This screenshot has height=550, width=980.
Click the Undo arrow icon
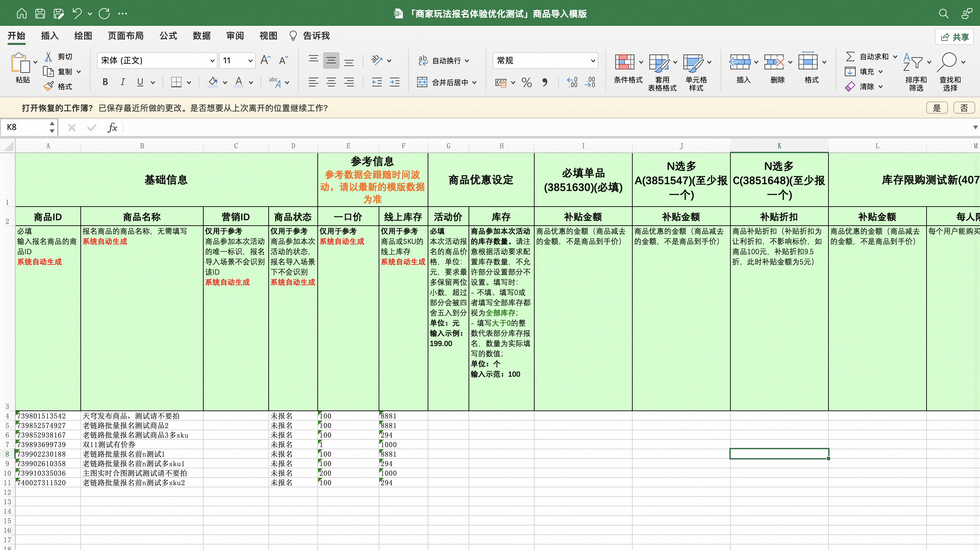[x=77, y=14]
